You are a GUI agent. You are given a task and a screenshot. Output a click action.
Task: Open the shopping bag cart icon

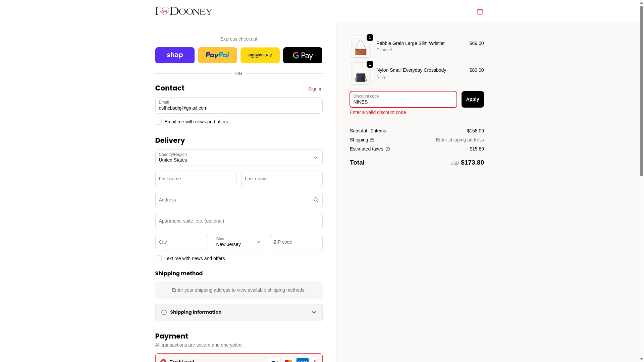pyautogui.click(x=480, y=11)
